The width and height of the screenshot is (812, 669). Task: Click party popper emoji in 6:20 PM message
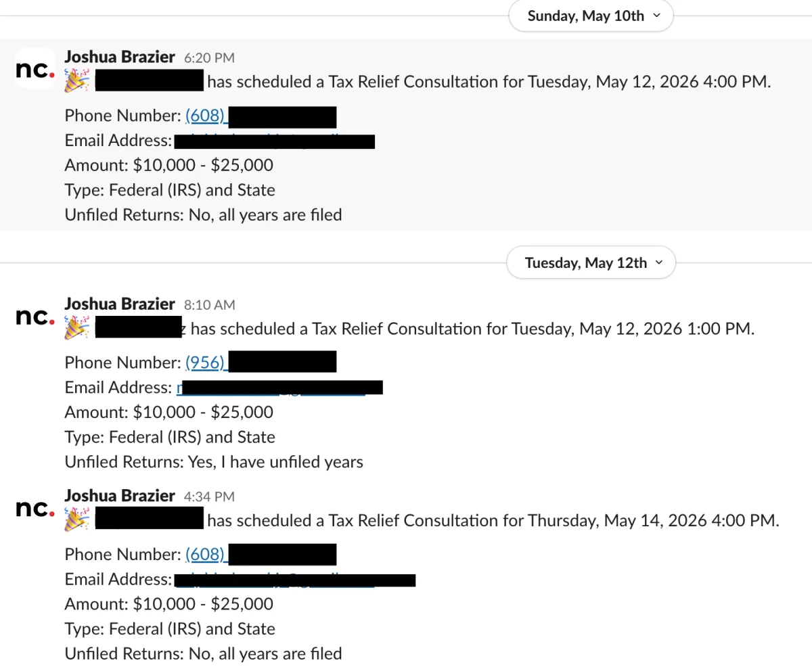click(x=77, y=81)
